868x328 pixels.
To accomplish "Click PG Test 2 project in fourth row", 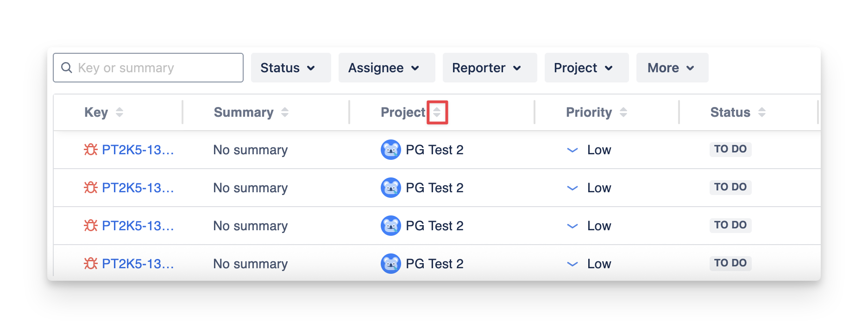I will pos(434,264).
